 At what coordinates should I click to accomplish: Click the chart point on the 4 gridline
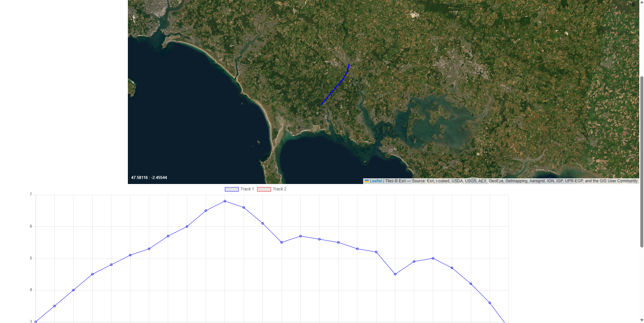73,290
